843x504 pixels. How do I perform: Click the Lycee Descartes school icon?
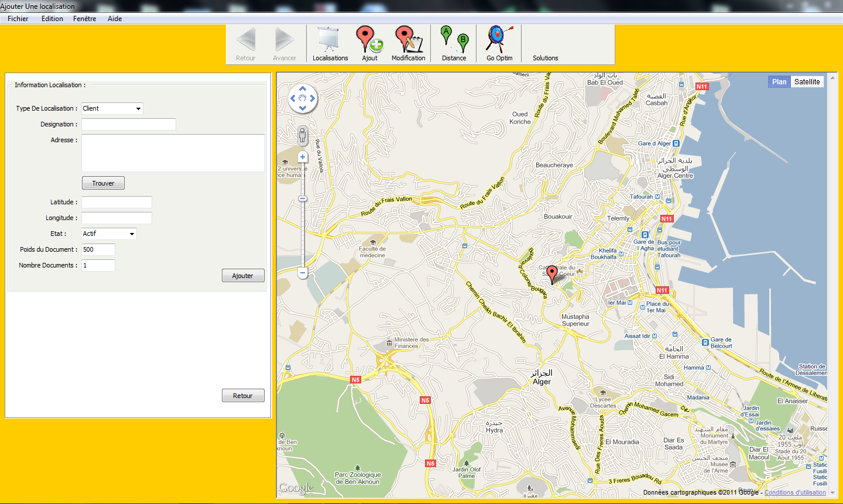click(x=602, y=392)
